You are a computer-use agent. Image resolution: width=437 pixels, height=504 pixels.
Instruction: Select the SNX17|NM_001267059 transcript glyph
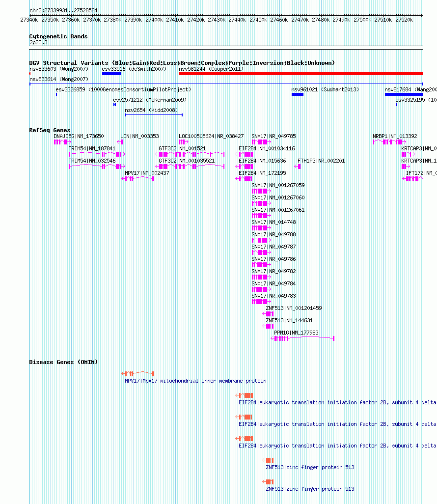[261, 191]
